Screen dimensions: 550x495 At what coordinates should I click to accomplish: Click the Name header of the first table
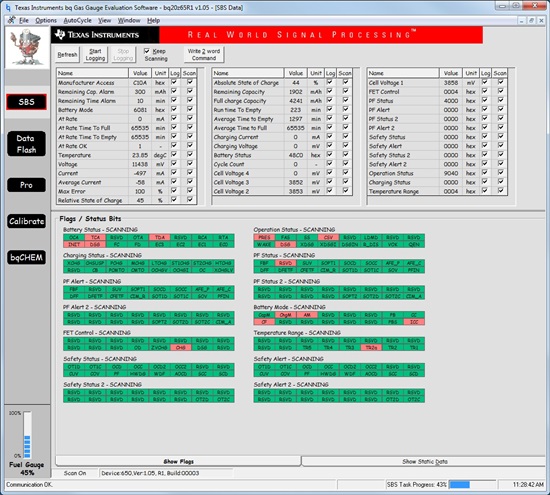point(93,73)
